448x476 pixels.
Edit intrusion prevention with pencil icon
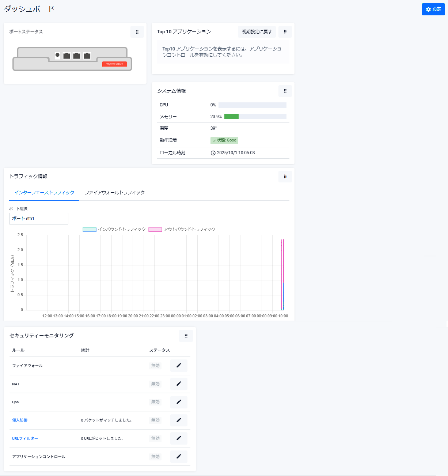click(179, 420)
